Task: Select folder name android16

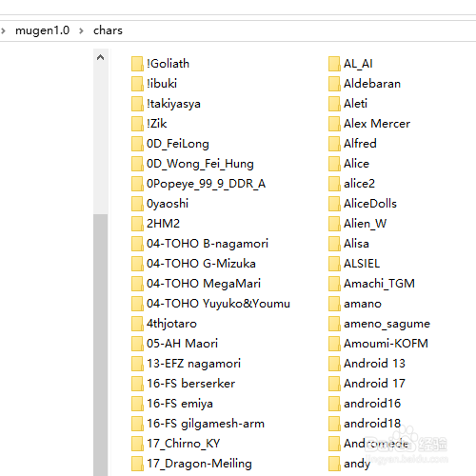Action: (x=372, y=404)
